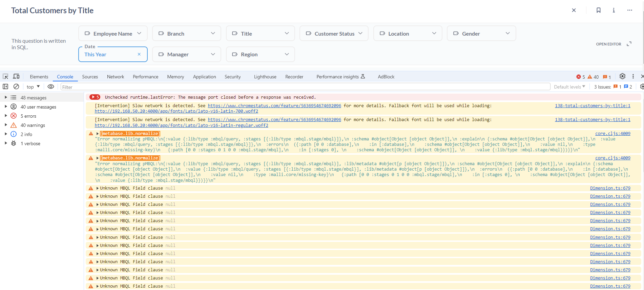The width and height of the screenshot is (644, 290).
Task: Open the Manager filter dropdown
Action: pyautogui.click(x=187, y=54)
